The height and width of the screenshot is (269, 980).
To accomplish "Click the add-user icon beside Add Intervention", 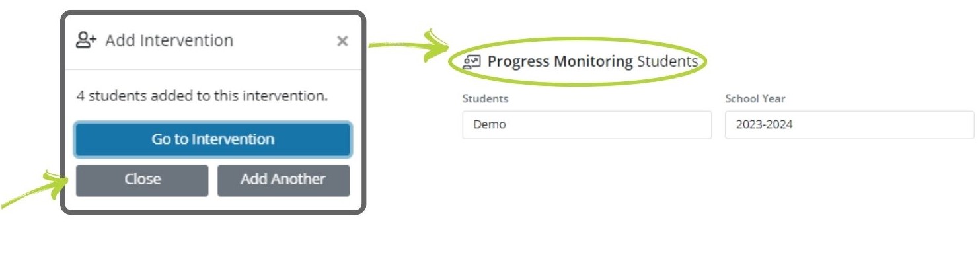I will pyautogui.click(x=87, y=40).
